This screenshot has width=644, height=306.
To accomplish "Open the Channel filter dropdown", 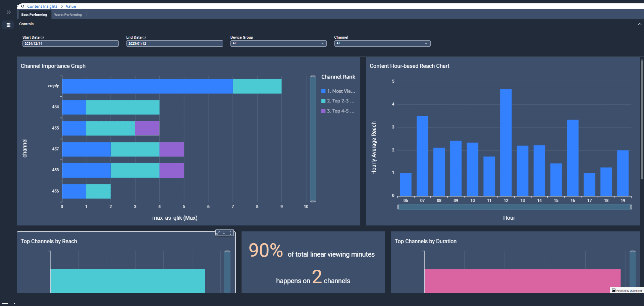I will tap(382, 44).
